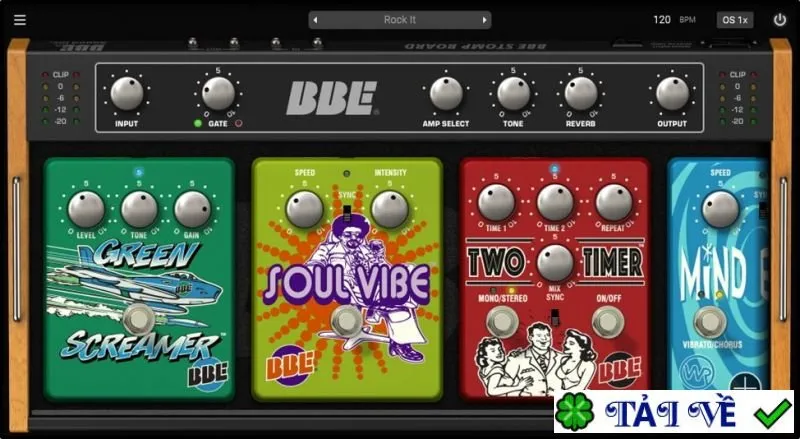The width and height of the screenshot is (800, 439).
Task: Click the red GATE indicator LED
Action: tap(238, 124)
